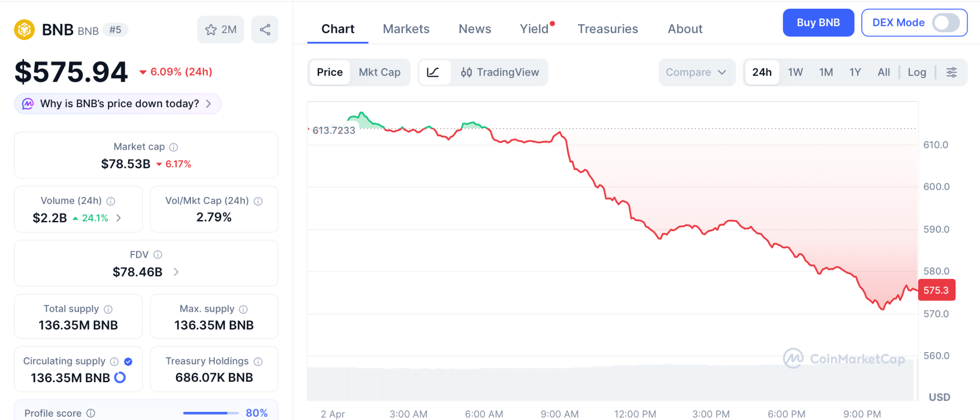Viewport: 980px width, 420px height.
Task: Expand Volume (24h) details arrow
Action: (x=119, y=218)
